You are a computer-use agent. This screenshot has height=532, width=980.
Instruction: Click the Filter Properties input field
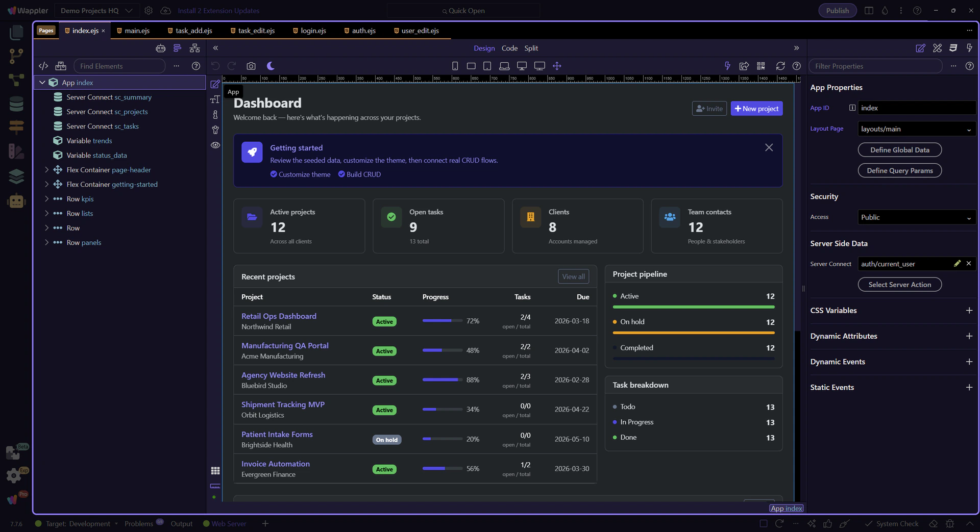[x=875, y=66]
